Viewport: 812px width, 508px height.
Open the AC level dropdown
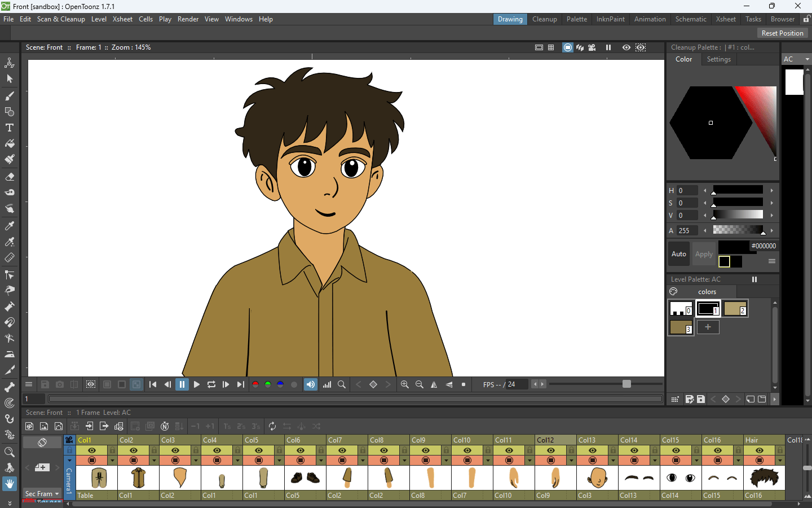[807, 59]
